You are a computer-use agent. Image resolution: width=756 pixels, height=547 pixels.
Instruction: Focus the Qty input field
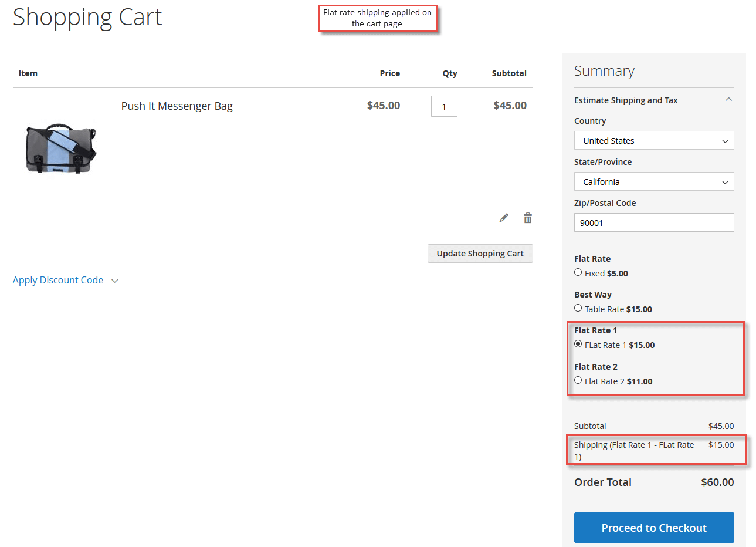point(444,106)
